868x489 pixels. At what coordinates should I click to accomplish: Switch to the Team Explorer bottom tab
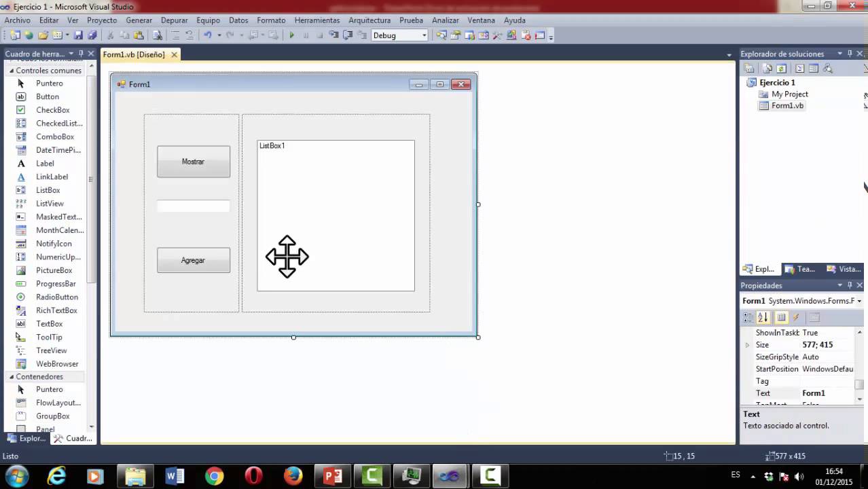pyautogui.click(x=800, y=269)
